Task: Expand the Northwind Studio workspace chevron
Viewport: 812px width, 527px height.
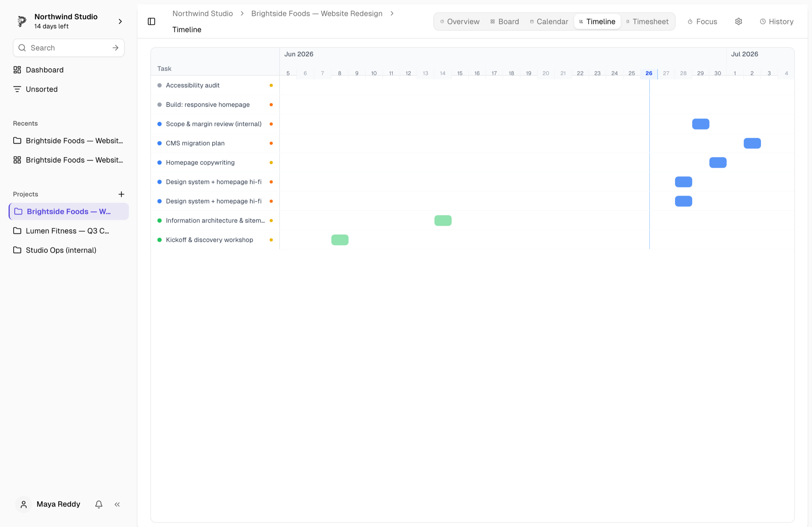Action: point(120,22)
